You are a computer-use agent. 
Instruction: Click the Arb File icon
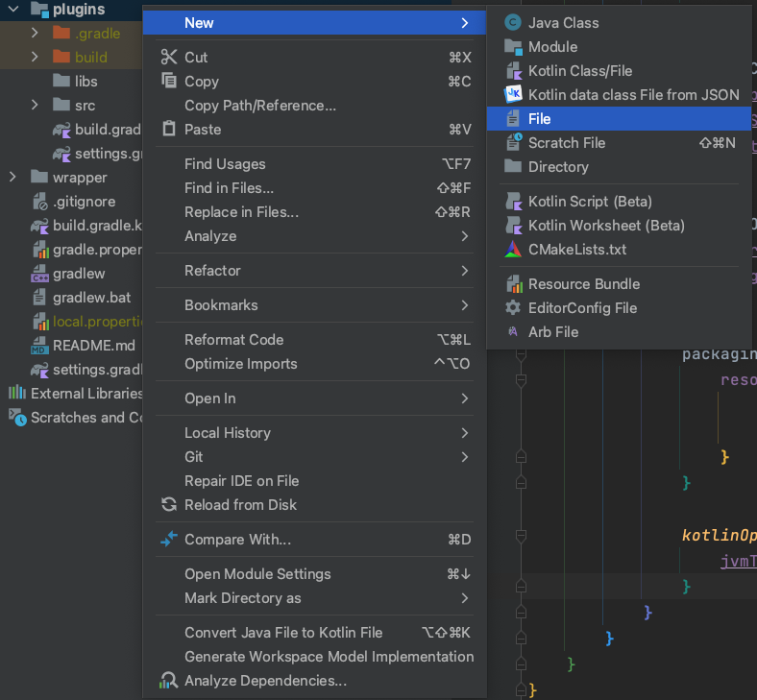pos(513,331)
